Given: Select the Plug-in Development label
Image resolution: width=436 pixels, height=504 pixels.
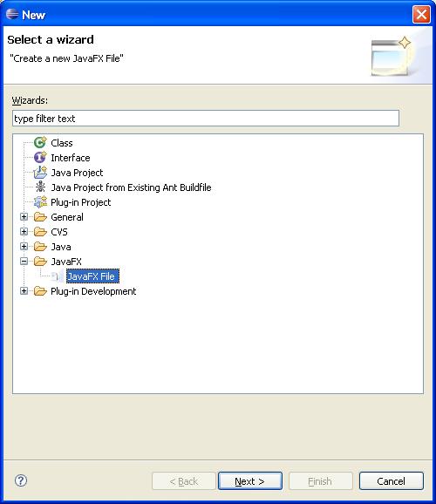Looking at the screenshot, I should coord(93,291).
